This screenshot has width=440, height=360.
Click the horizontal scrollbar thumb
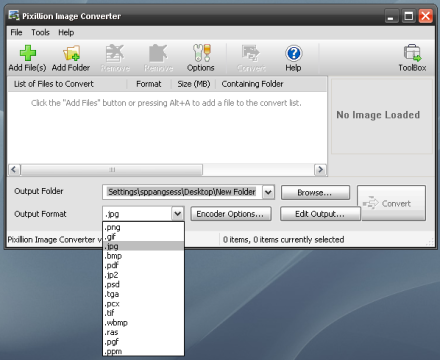point(112,169)
